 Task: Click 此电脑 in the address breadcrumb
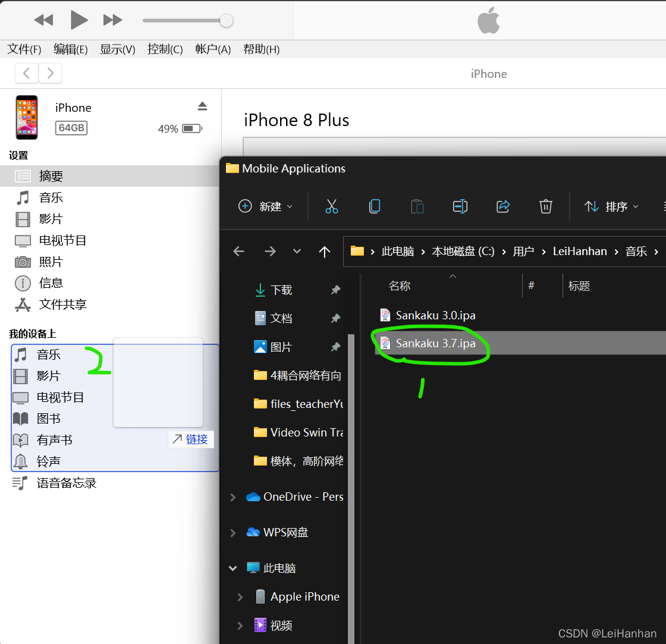tap(398, 252)
